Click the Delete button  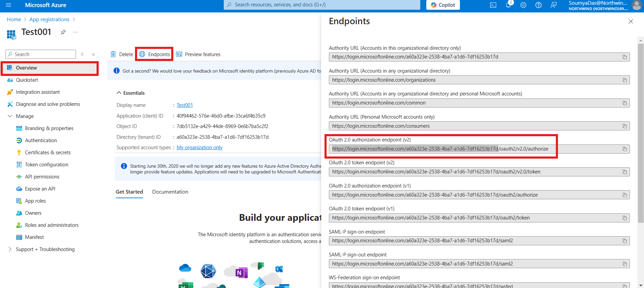click(x=122, y=54)
